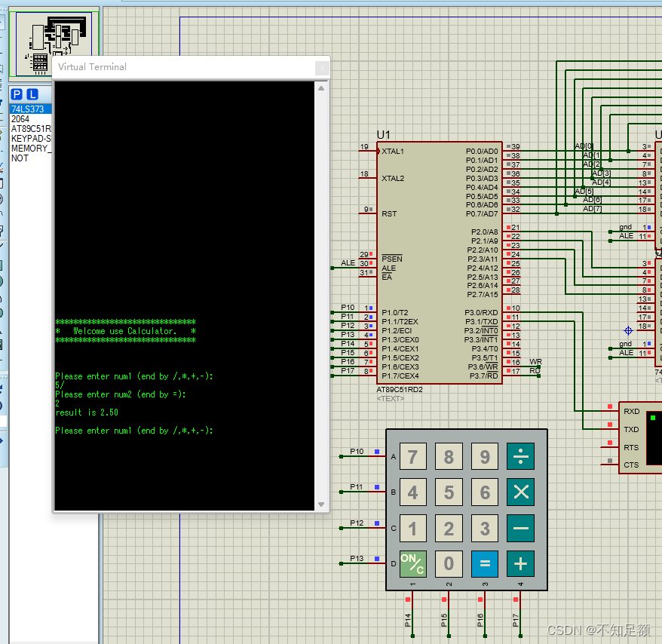Click the 'Welcome use Calculator' terminal text
Viewport: 662px width, 644px height.
click(x=124, y=331)
